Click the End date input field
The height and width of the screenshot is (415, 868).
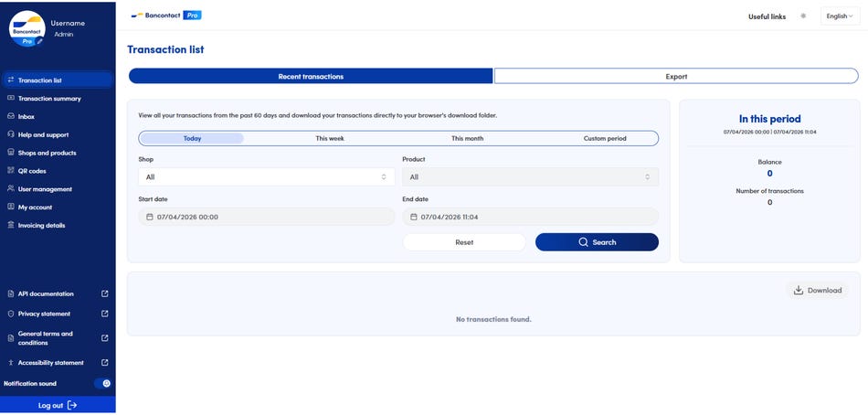pyautogui.click(x=530, y=217)
